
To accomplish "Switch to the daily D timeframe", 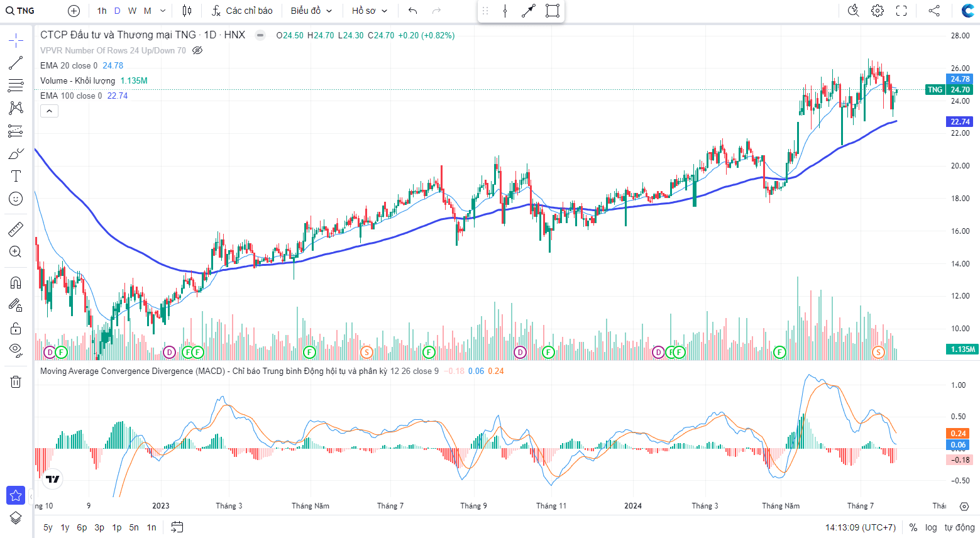I will coord(117,11).
